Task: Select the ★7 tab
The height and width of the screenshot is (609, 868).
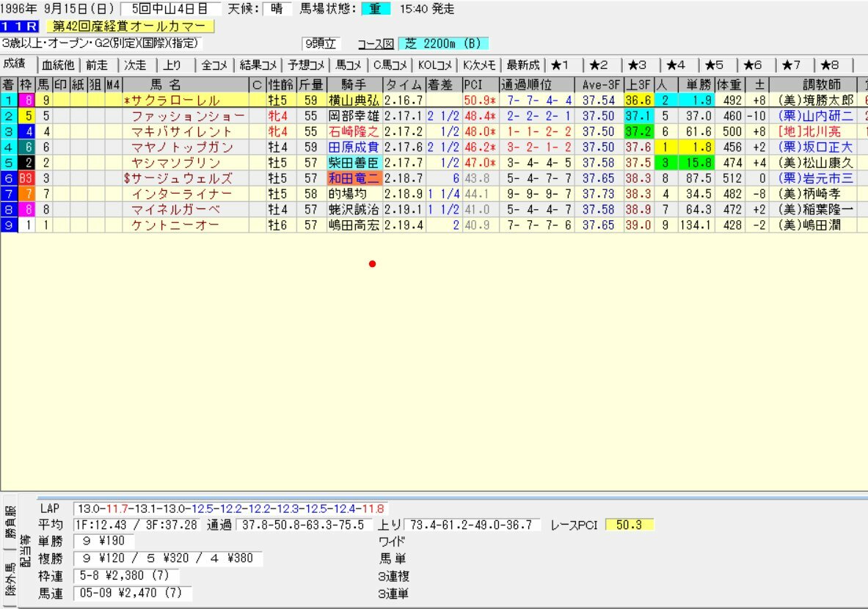Action: [792, 65]
